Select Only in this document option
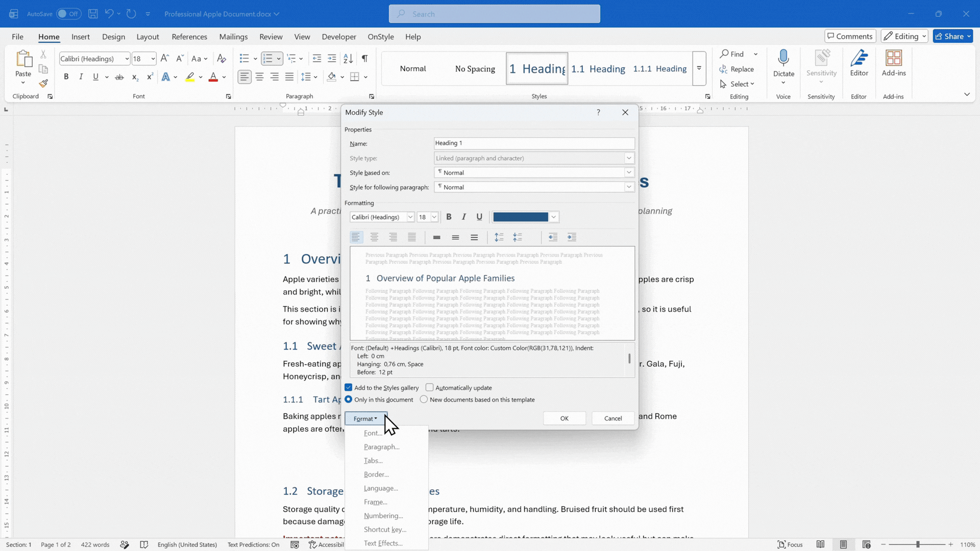The image size is (980, 551). point(349,399)
